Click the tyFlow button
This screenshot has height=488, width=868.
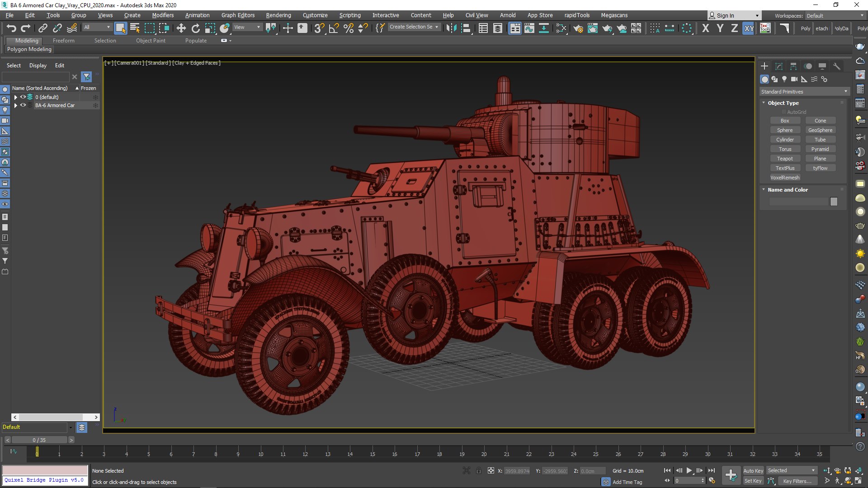(820, 168)
